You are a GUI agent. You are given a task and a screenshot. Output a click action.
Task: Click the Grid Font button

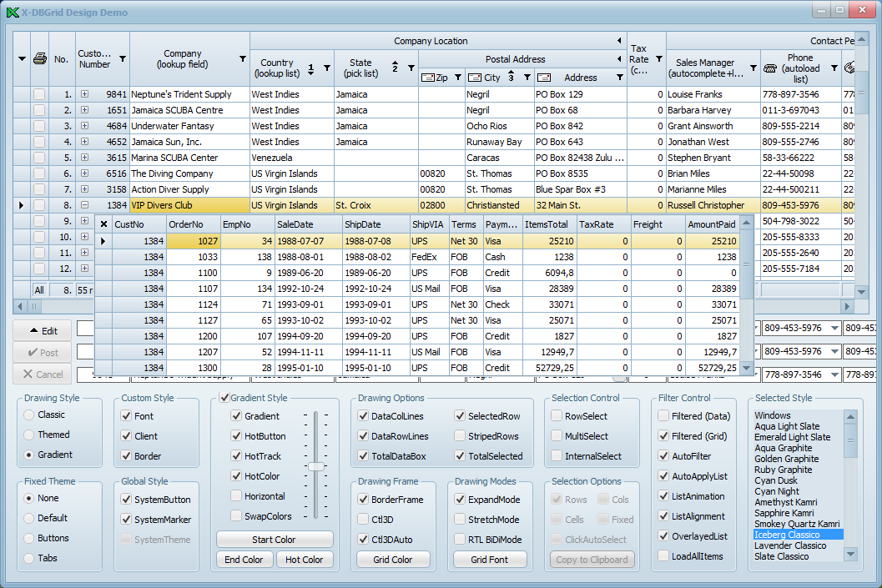tap(489, 560)
